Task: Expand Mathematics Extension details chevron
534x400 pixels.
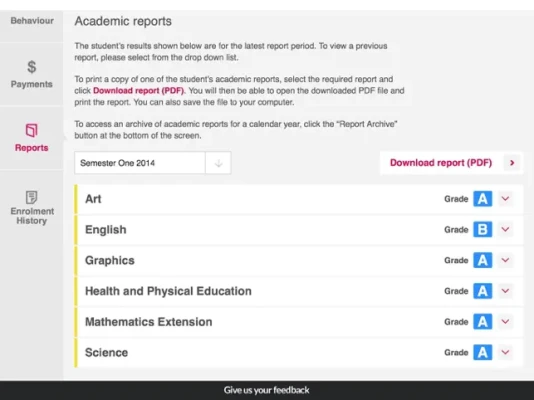Action: (505, 321)
